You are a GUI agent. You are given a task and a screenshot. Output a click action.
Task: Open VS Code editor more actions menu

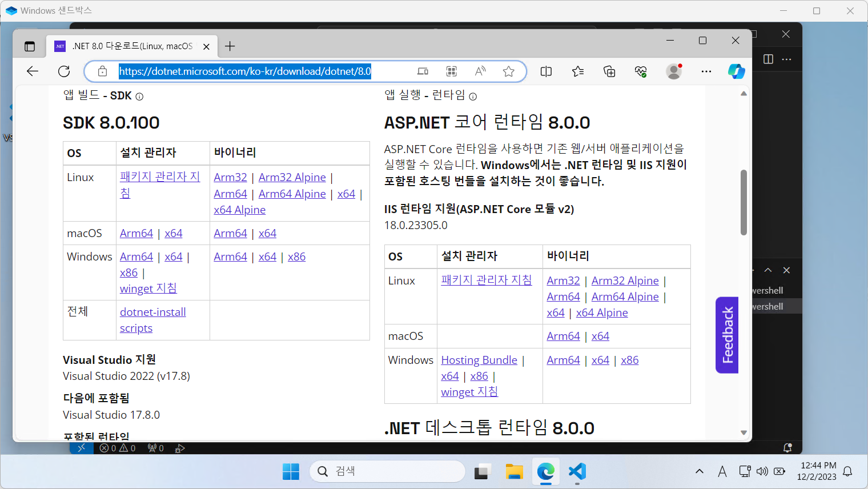click(787, 59)
